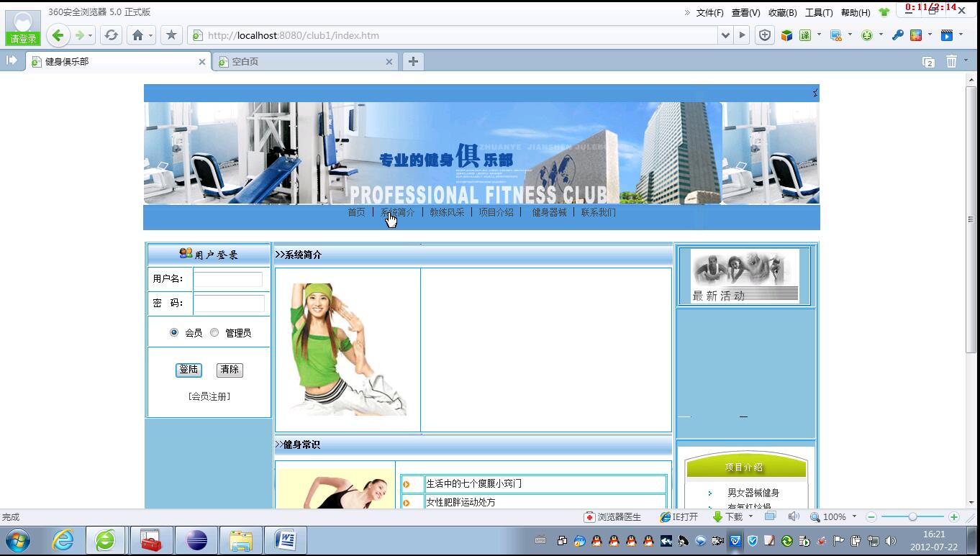Viewport: 980px width, 556px height.
Task: Open 浏览器医生 in the status bar
Action: (612, 517)
